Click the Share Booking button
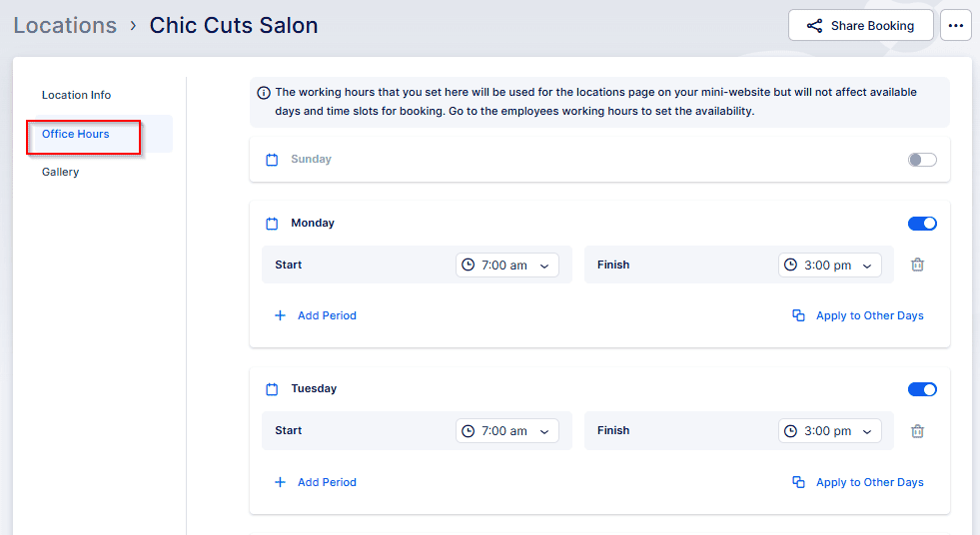 point(861,26)
